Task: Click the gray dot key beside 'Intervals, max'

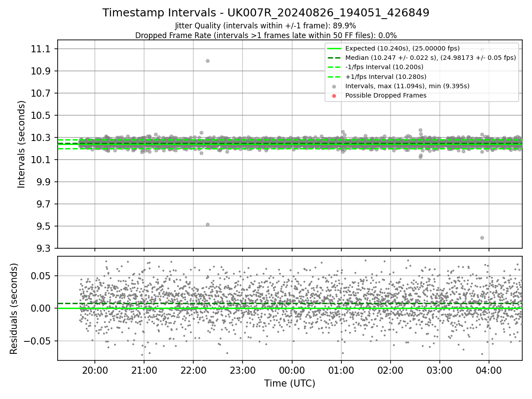Action: [x=334, y=86]
